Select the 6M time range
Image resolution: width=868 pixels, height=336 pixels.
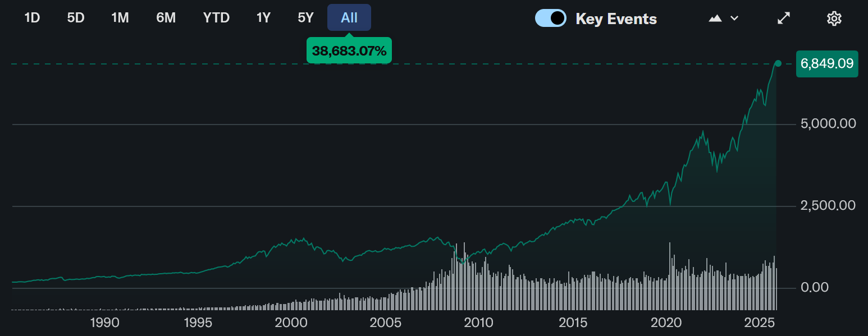pyautogui.click(x=166, y=18)
